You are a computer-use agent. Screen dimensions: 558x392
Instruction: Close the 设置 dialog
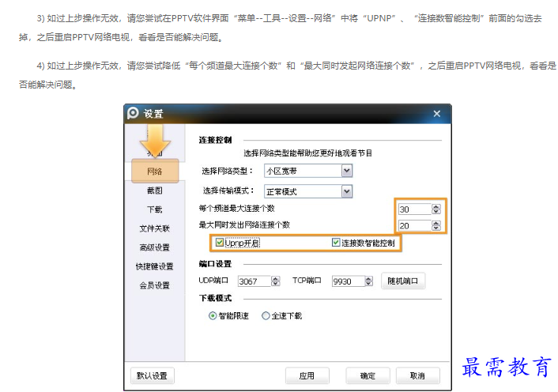436,114
